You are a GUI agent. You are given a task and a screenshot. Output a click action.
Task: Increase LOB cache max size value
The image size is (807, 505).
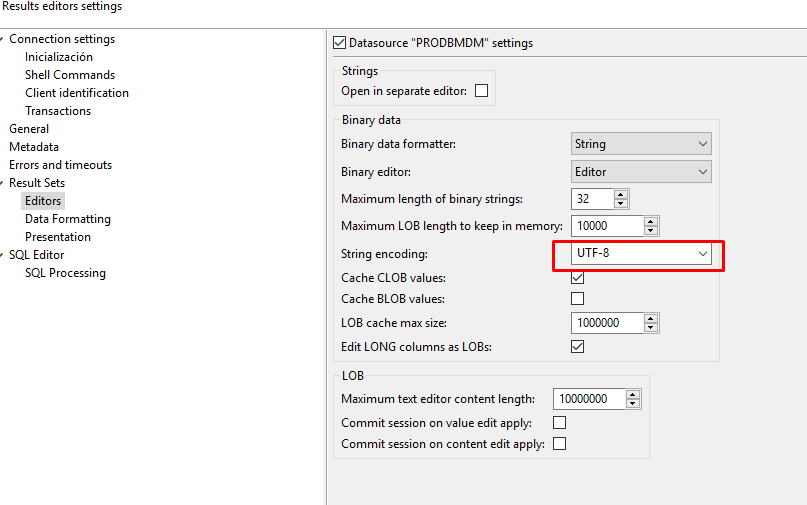tap(651, 319)
